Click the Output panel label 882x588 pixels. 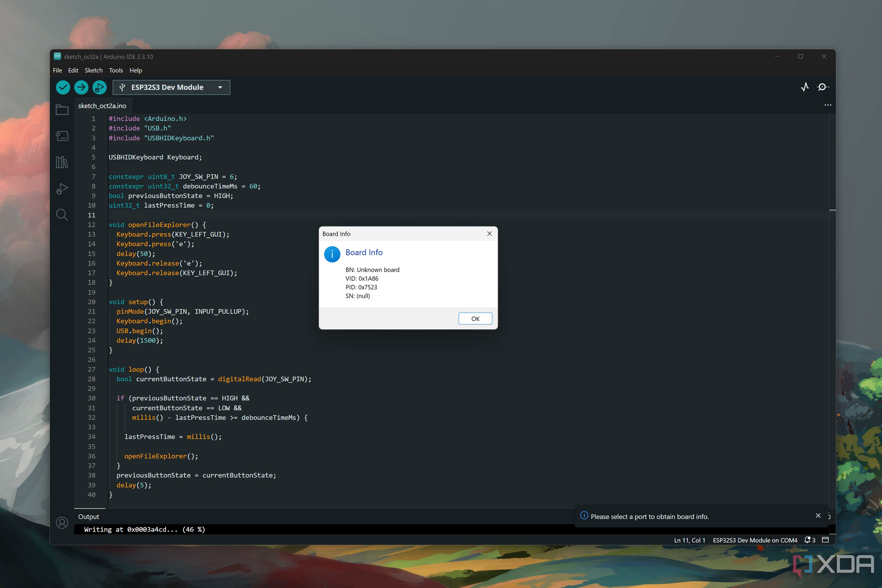point(89,516)
